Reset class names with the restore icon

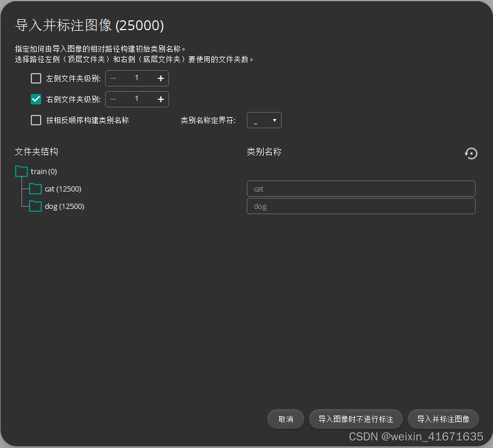coord(471,153)
